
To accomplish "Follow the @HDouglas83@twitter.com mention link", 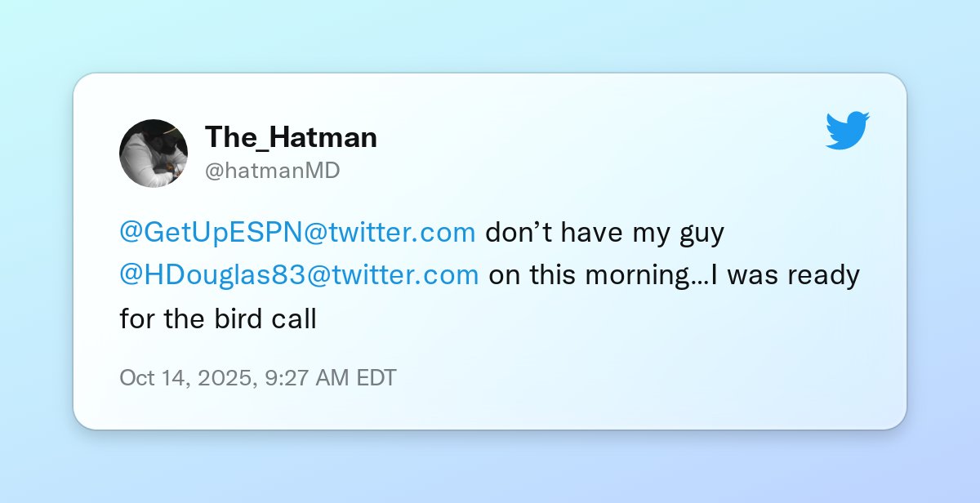I will point(299,275).
